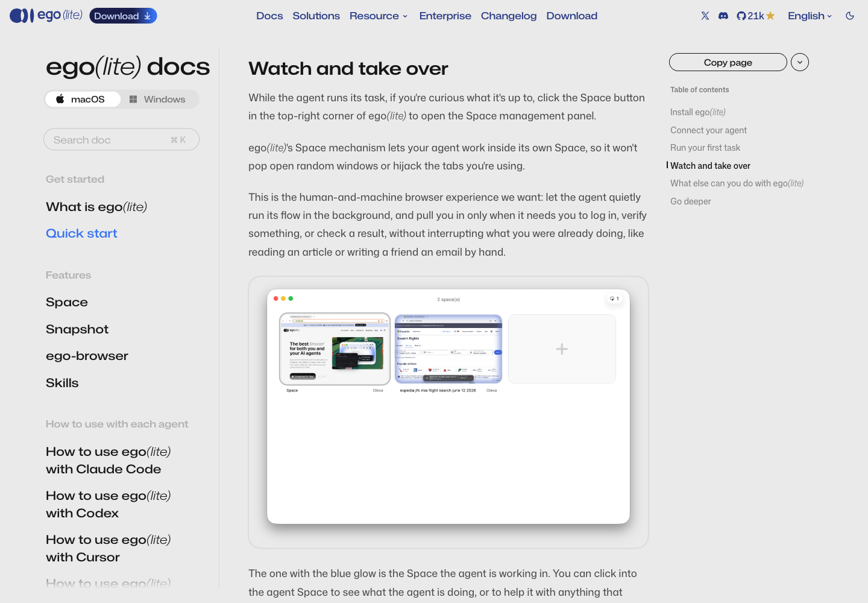Open the Skills sidebar page
The width and height of the screenshot is (868, 603).
62,383
